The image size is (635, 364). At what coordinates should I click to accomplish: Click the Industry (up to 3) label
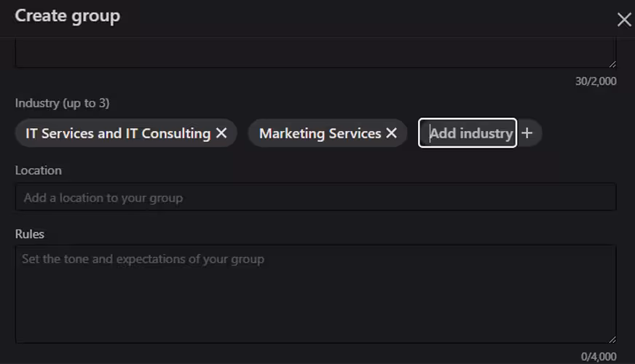pyautogui.click(x=62, y=103)
